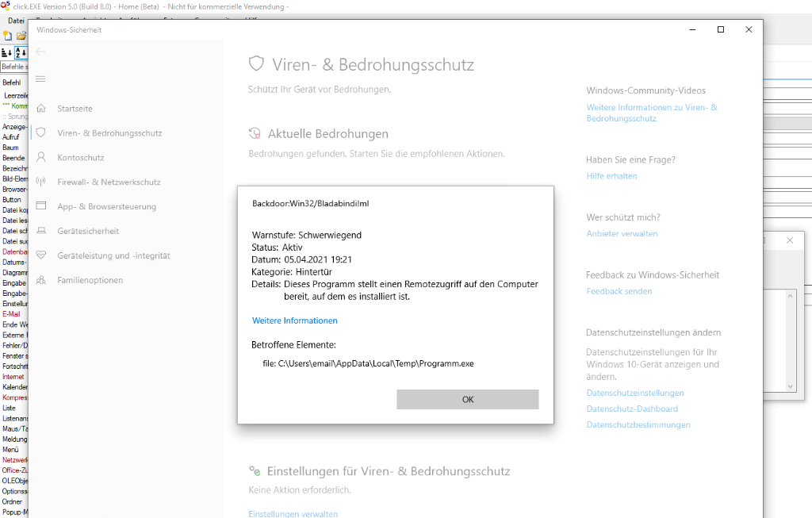Select Viren- & Bedrohungsschutz in the sidebar
The width and height of the screenshot is (812, 518).
click(109, 133)
